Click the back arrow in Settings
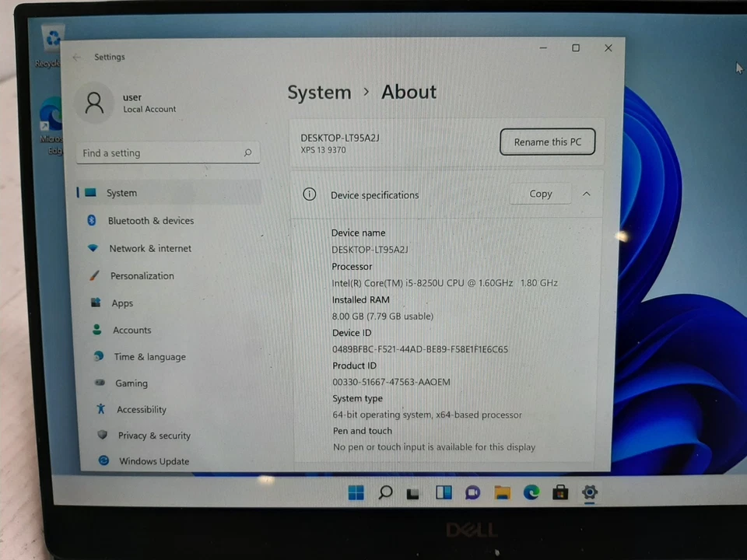Viewport: 747px width, 560px height. (x=76, y=56)
